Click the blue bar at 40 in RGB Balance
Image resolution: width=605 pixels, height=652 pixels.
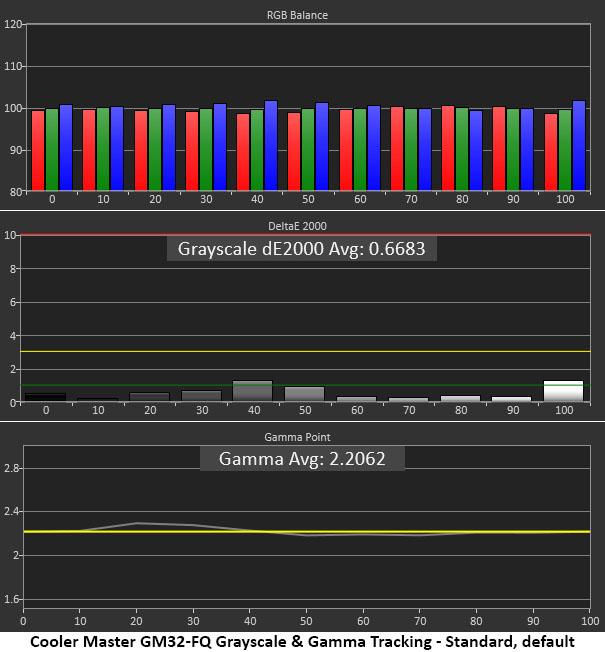tap(271, 146)
